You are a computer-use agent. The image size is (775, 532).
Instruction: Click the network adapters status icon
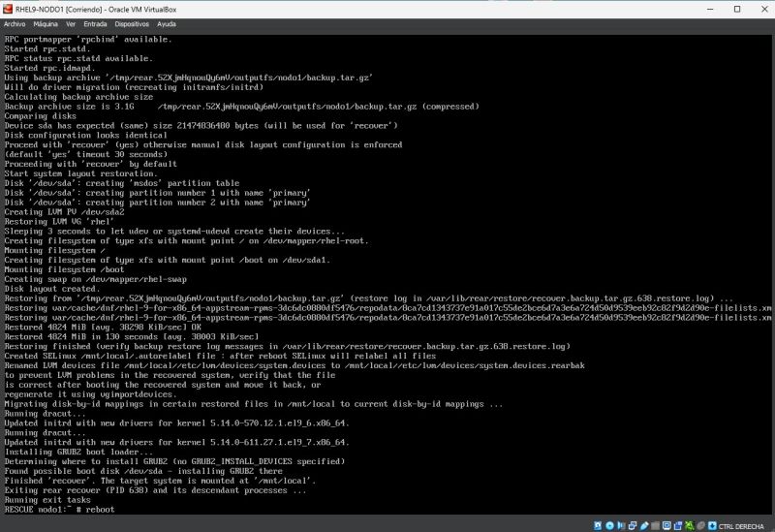click(633, 525)
